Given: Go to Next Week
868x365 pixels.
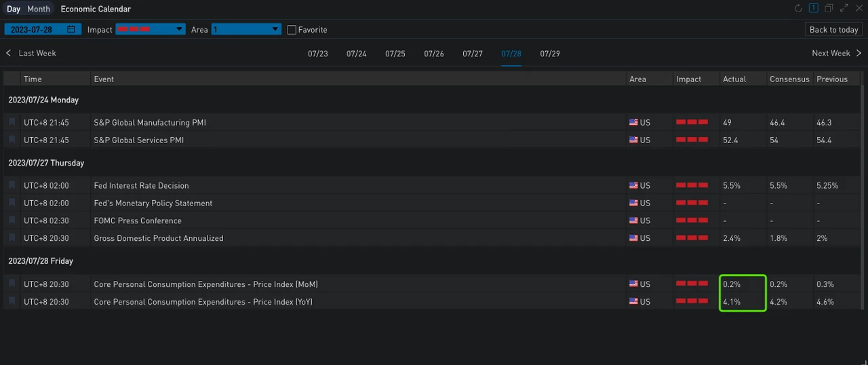Looking at the screenshot, I should [836, 53].
